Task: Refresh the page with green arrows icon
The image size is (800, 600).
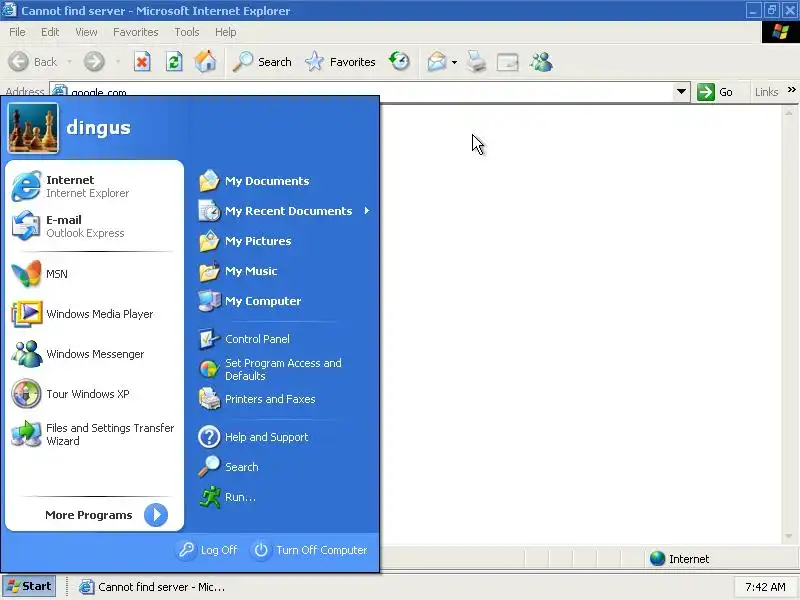Action: point(174,62)
